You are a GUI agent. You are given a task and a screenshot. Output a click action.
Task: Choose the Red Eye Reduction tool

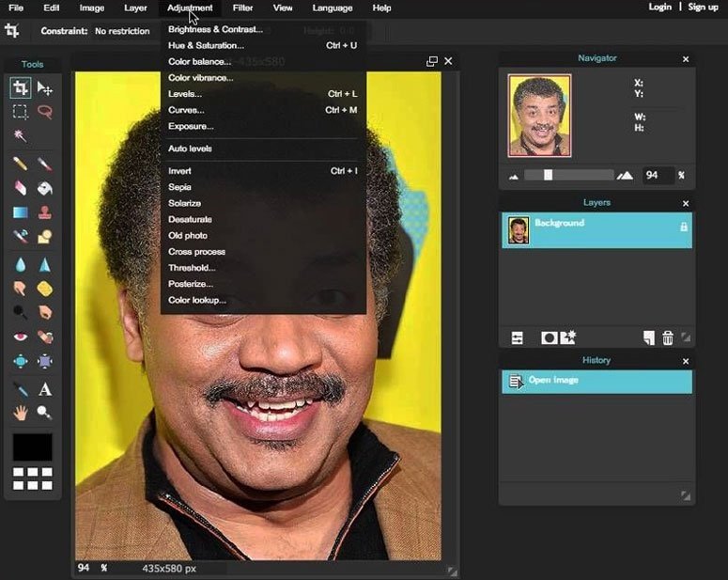coord(21,337)
